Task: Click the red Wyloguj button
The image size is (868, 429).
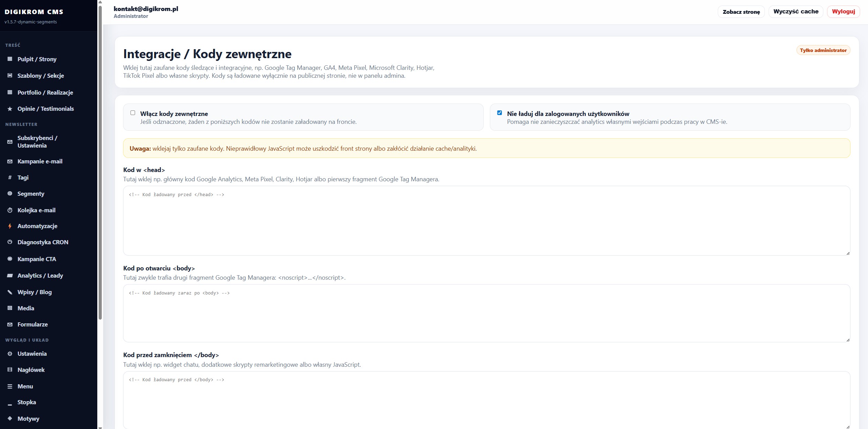Action: pos(843,11)
